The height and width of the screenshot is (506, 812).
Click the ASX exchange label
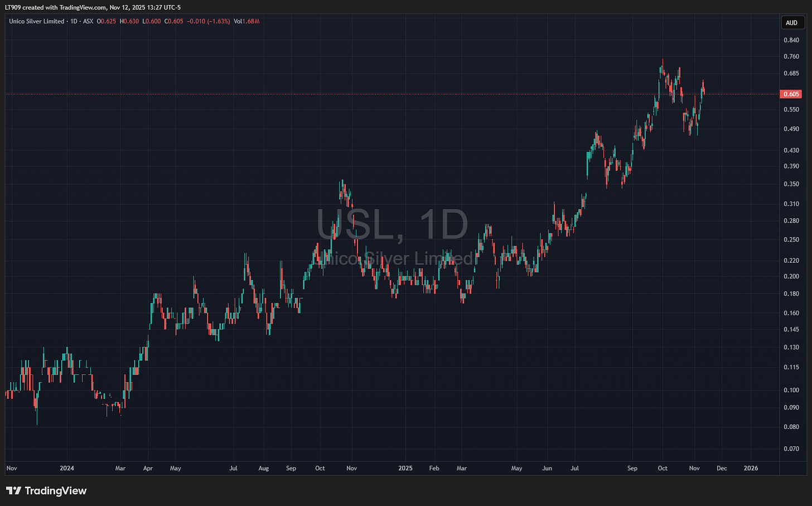pos(88,21)
